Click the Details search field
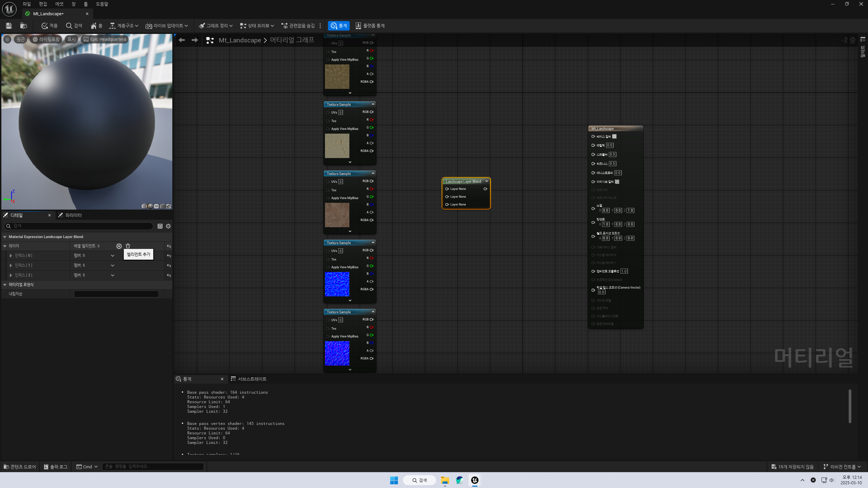Viewport: 868px width, 488px height. (x=79, y=226)
